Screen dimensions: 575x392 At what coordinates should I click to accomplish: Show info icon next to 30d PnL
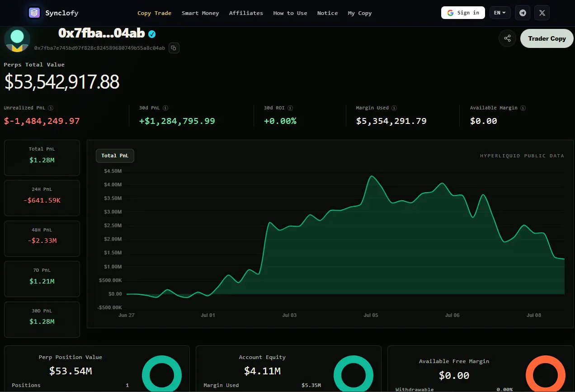coord(165,108)
